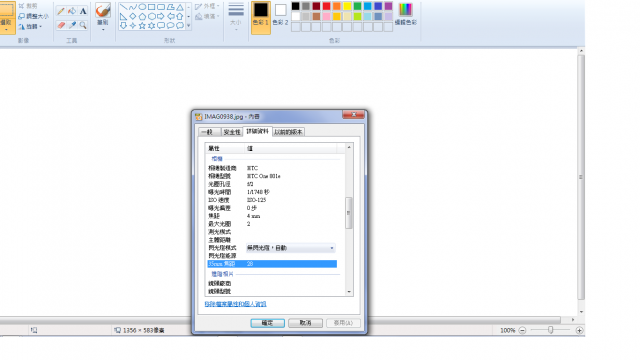This screenshot has height=360, width=640.
Task: Click the Brushes tool icon
Action: [103, 10]
